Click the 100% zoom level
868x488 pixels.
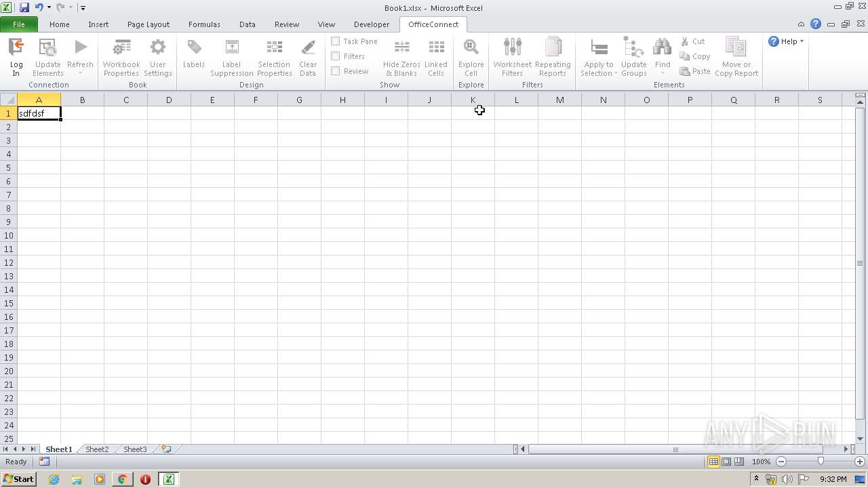click(x=761, y=462)
